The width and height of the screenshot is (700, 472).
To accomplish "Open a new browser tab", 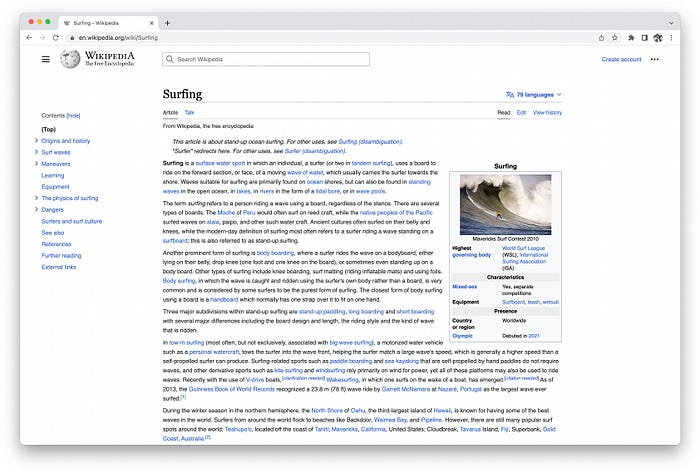I will coord(167,23).
